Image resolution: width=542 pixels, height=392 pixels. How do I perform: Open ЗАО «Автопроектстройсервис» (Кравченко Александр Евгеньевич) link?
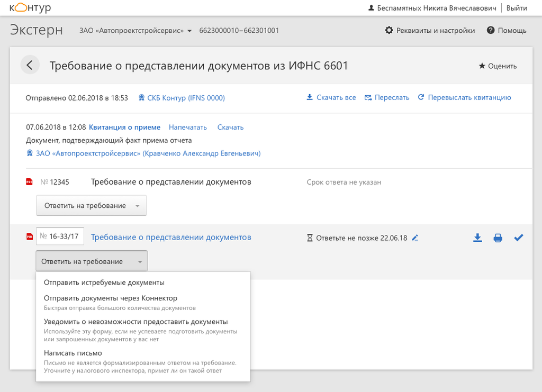click(148, 153)
